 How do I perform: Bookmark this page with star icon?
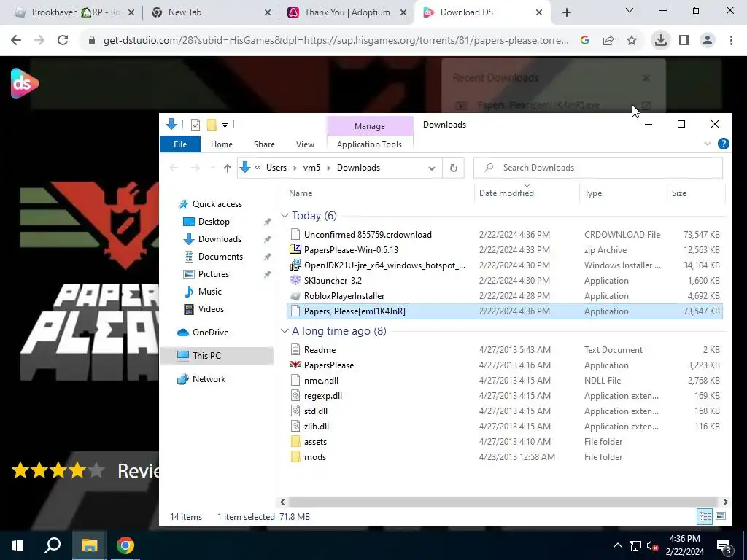[x=632, y=41]
